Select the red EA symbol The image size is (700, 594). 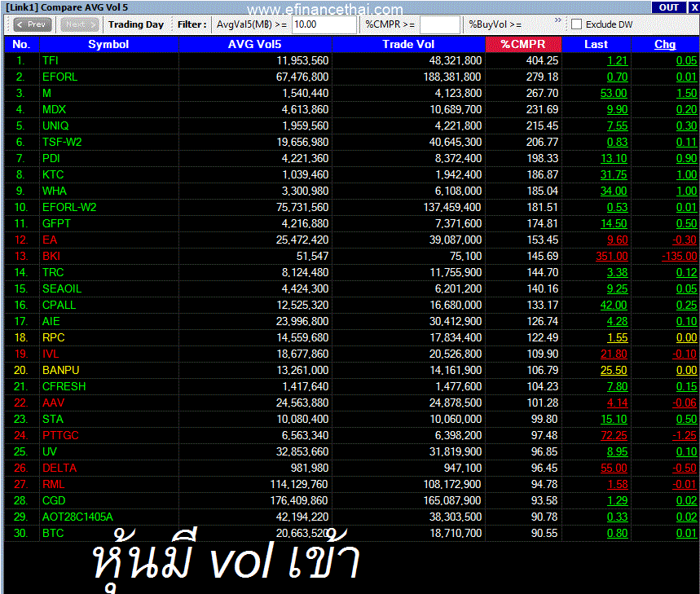[50, 240]
